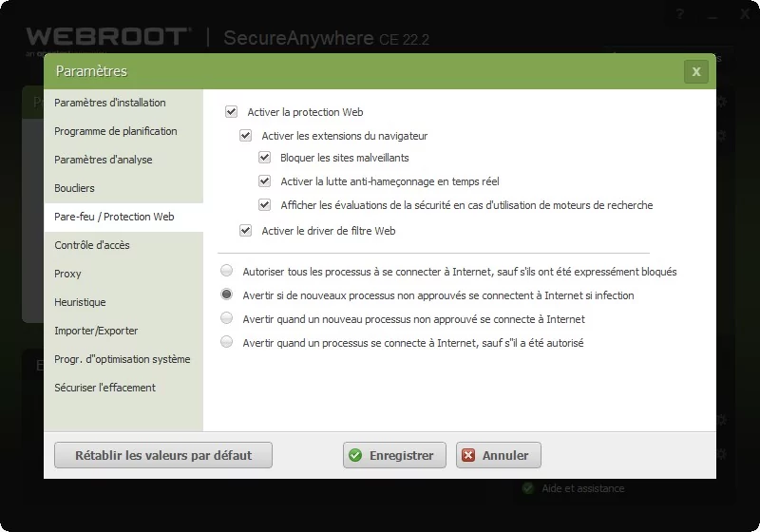This screenshot has height=532, width=760.
Task: Select Avertir quand un processus se connecte radio
Action: tap(226, 342)
